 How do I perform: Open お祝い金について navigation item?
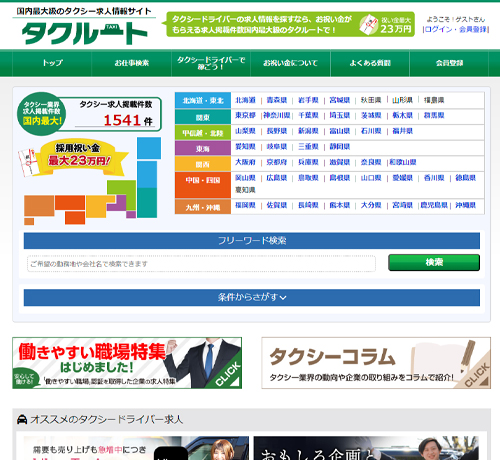click(290, 63)
